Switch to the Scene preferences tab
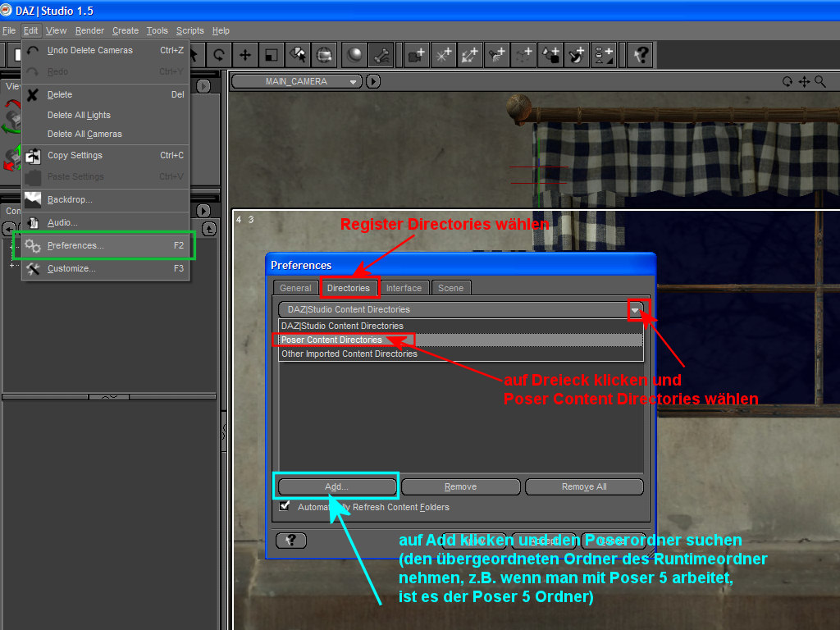 coord(450,288)
